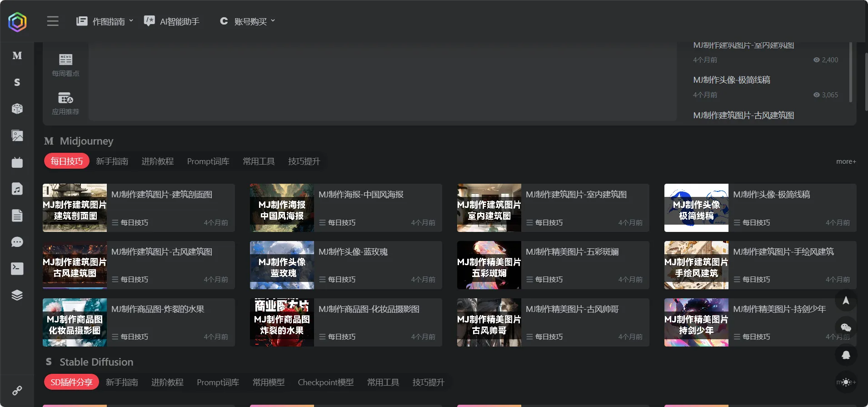Select Midjourney 新手指南 tab
Image resolution: width=868 pixels, height=407 pixels.
tap(112, 161)
